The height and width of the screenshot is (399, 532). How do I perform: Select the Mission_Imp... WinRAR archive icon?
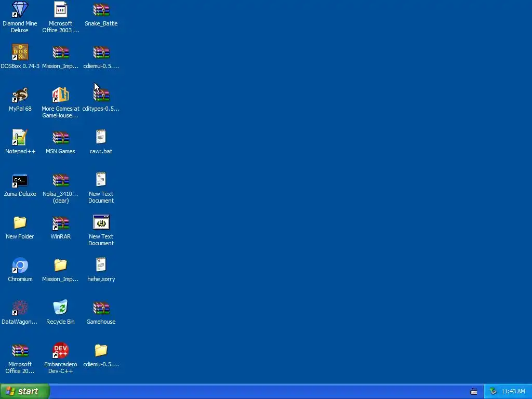(60, 52)
